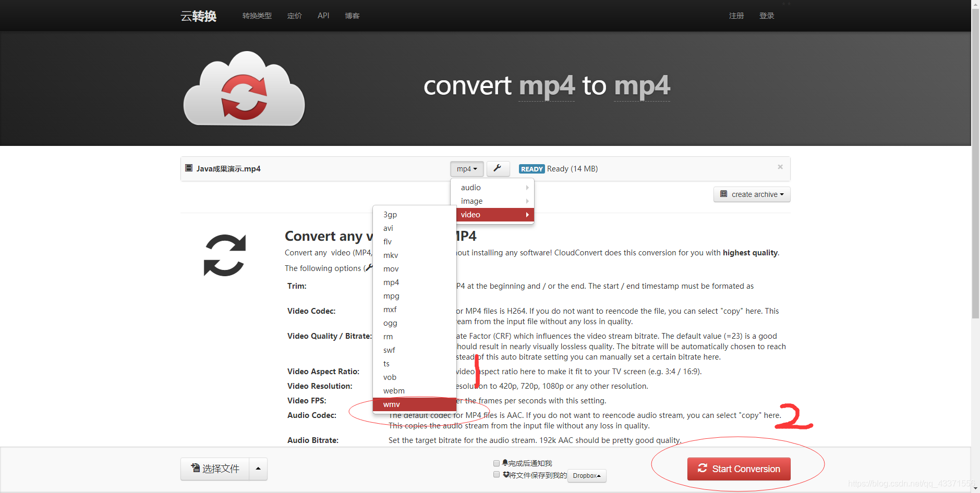
Task: Click the Audio Bitrate: label
Action: tap(313, 440)
